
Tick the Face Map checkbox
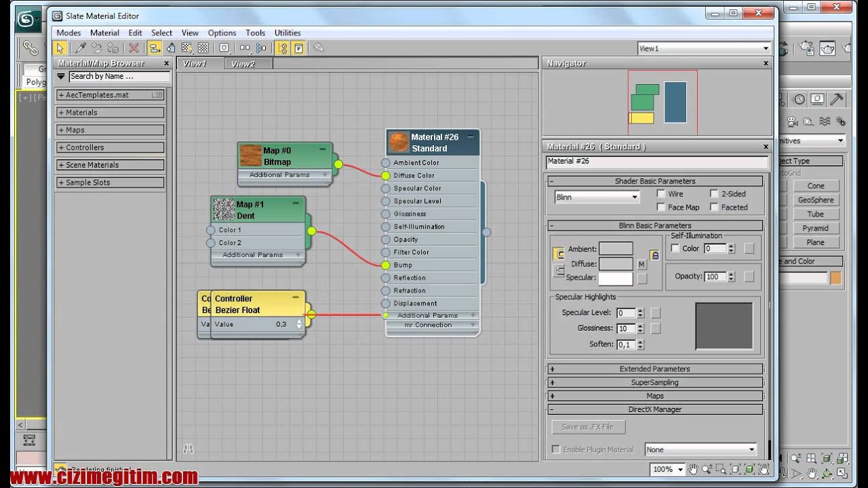[x=661, y=207]
